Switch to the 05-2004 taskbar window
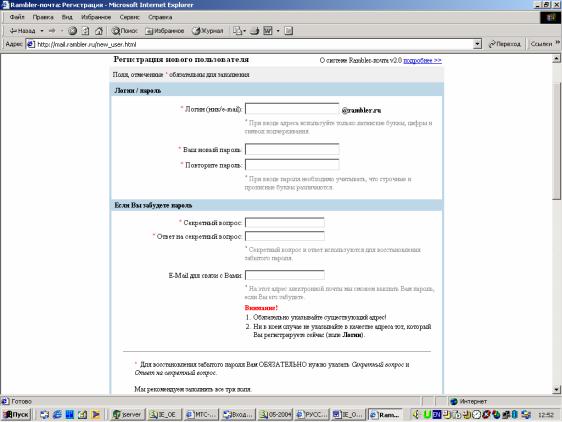 pyautogui.click(x=275, y=415)
